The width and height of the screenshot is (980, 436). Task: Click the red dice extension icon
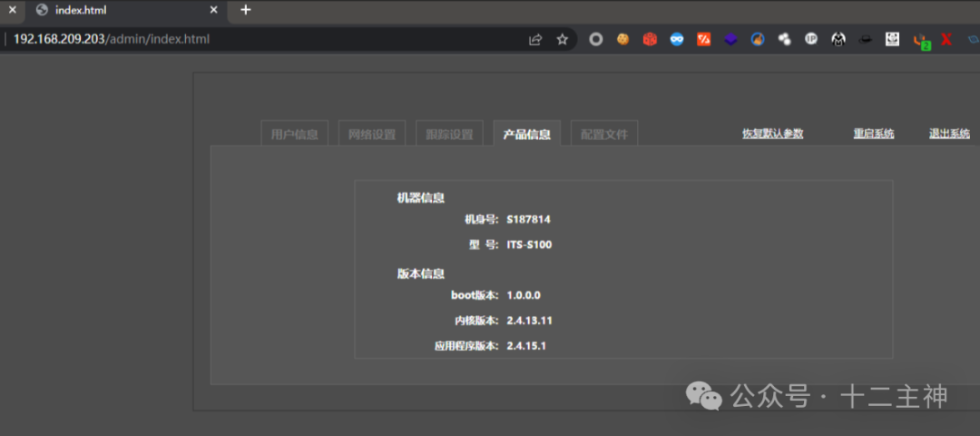(x=650, y=39)
